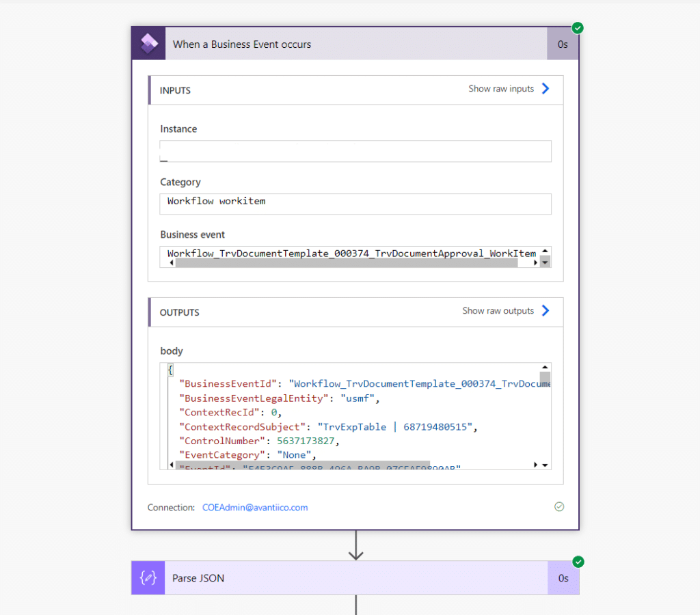Image resolution: width=700 pixels, height=615 pixels.
Task: Click the "TrvExpTable | 68719480515" value
Action: tap(394, 426)
